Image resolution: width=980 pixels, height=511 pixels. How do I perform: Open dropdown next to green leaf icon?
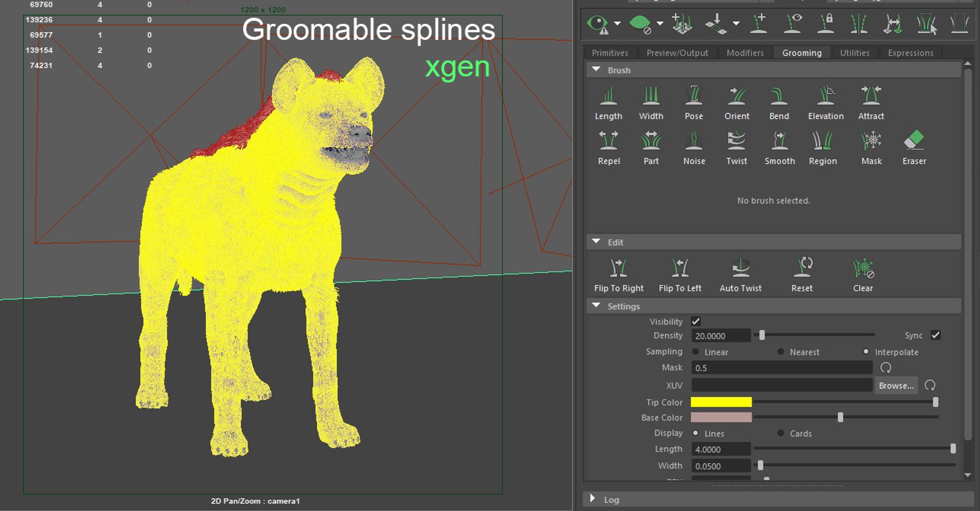[x=660, y=23]
